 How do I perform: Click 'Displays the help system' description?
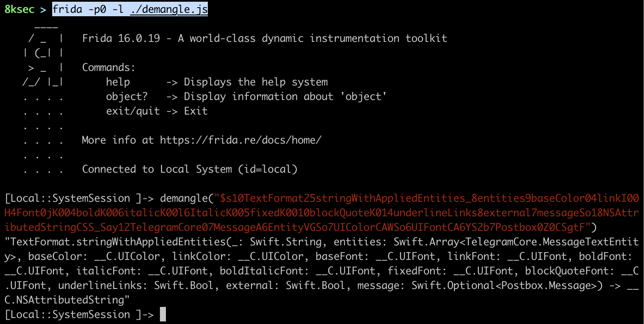tap(256, 82)
